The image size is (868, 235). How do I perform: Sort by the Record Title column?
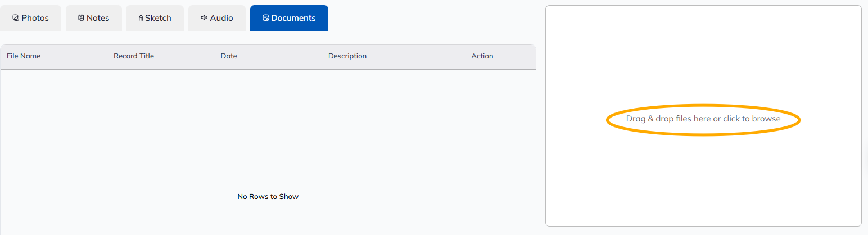pos(134,56)
